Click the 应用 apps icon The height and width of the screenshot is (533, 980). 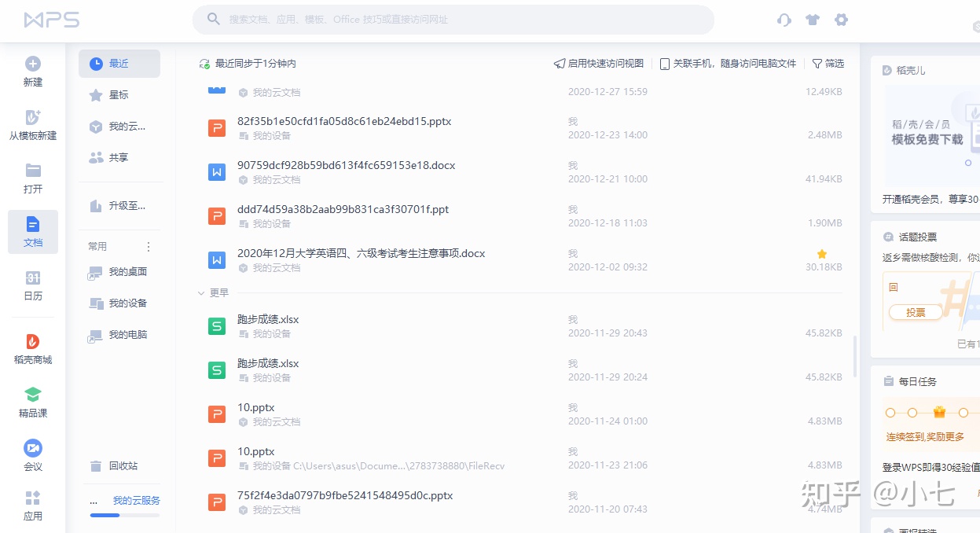32,503
